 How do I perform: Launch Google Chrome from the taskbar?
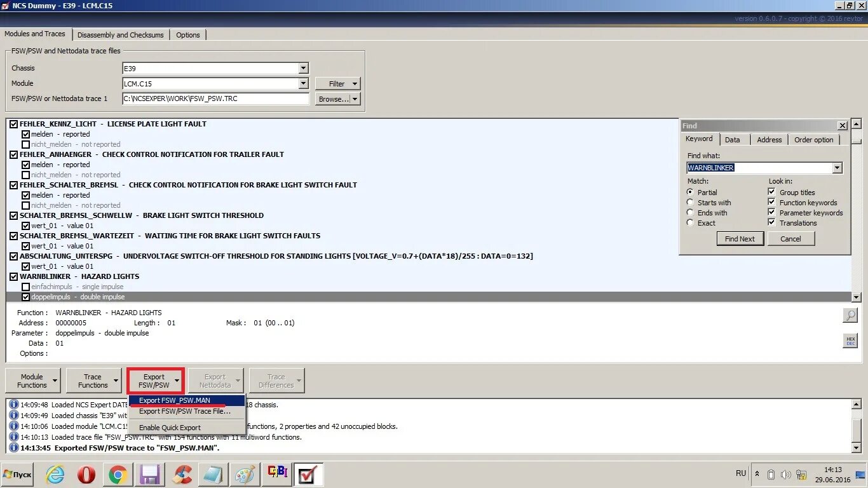118,475
